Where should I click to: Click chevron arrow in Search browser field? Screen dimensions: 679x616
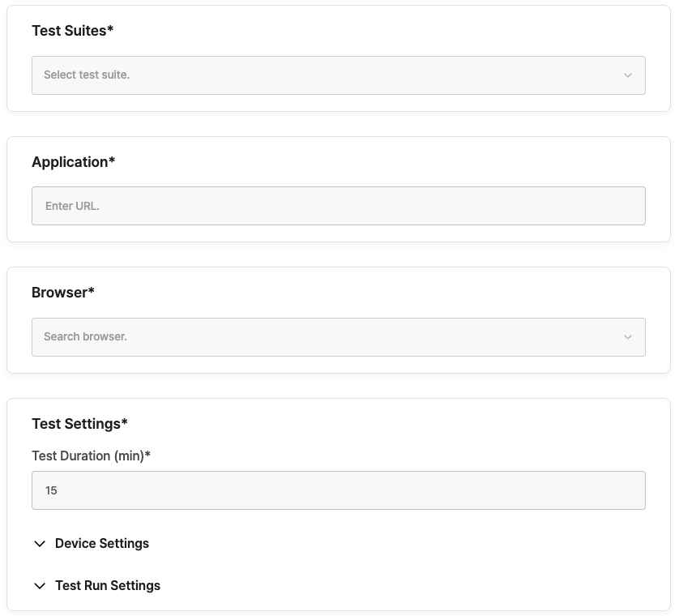point(627,337)
